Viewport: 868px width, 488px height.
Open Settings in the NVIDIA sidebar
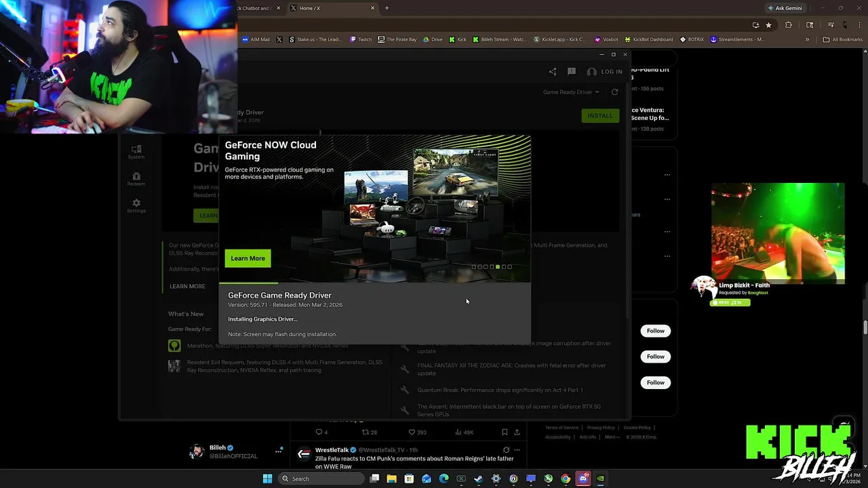coord(136,206)
